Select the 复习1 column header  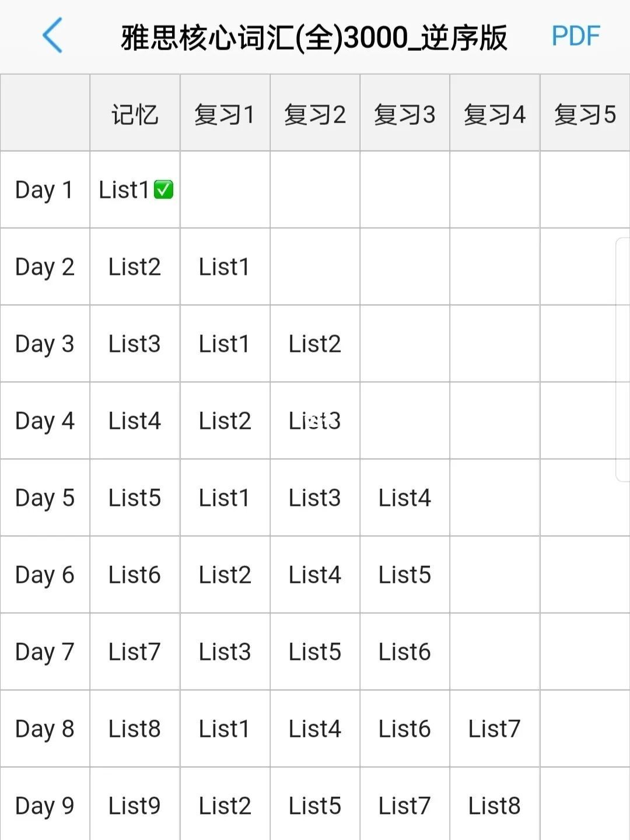tap(225, 114)
